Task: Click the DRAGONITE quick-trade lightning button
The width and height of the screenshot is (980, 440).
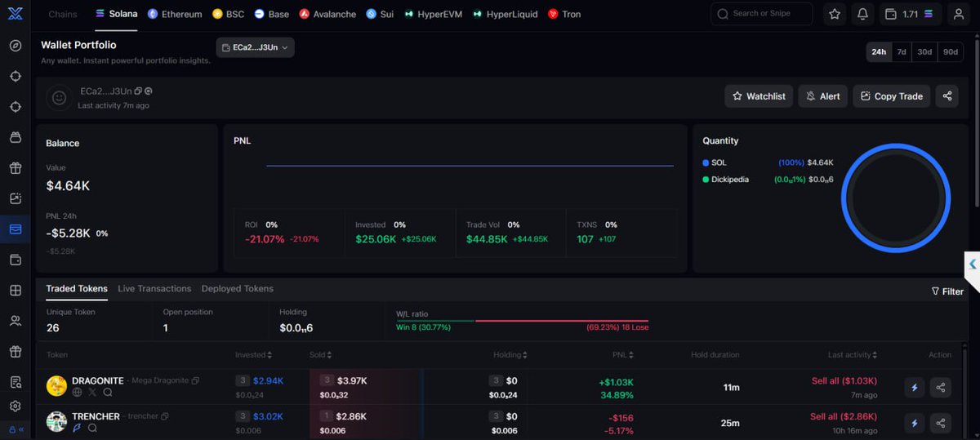Action: [915, 388]
